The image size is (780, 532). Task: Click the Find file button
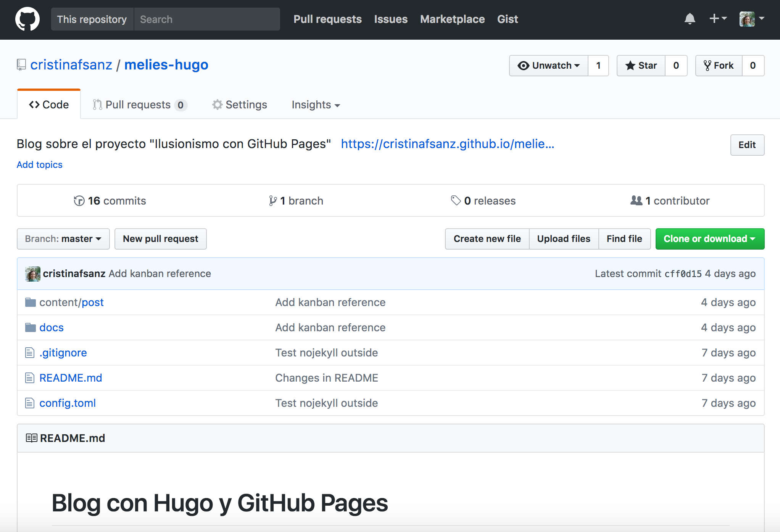624,239
